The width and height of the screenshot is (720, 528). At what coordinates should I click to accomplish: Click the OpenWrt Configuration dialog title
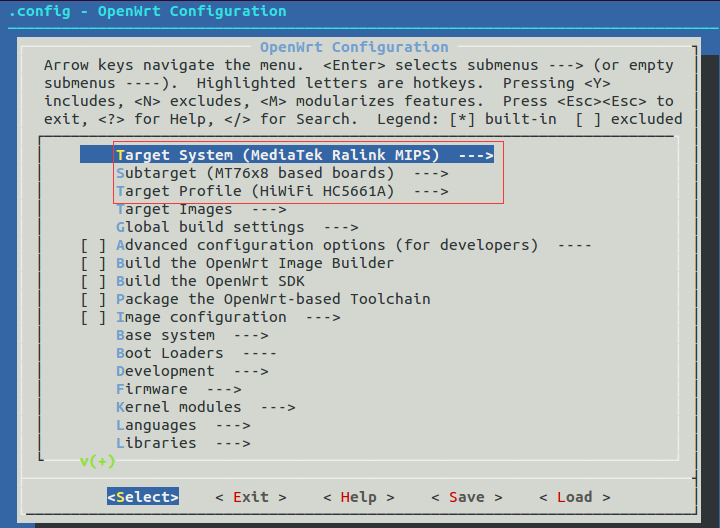click(x=354, y=47)
